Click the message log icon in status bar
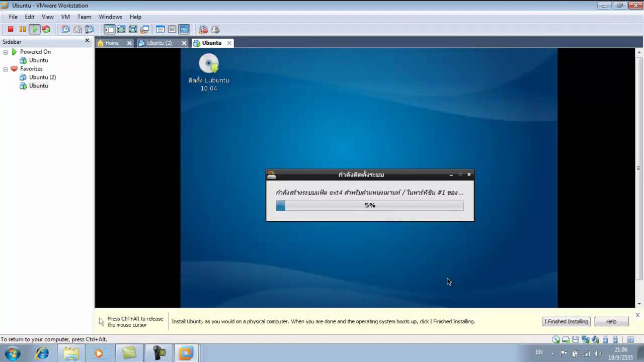The width and height of the screenshot is (644, 362). tap(630, 340)
